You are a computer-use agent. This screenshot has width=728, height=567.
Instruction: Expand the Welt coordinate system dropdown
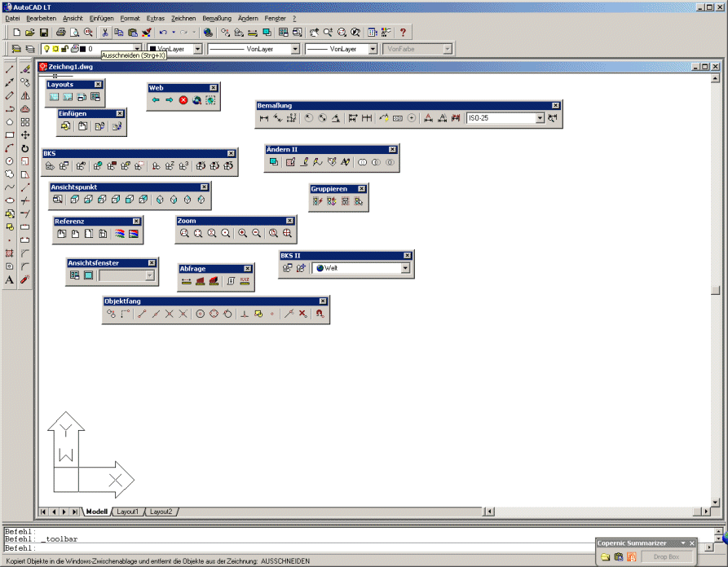[405, 267]
